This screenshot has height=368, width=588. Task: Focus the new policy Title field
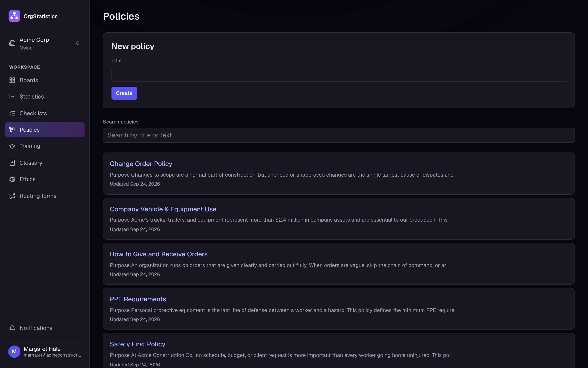point(339,74)
